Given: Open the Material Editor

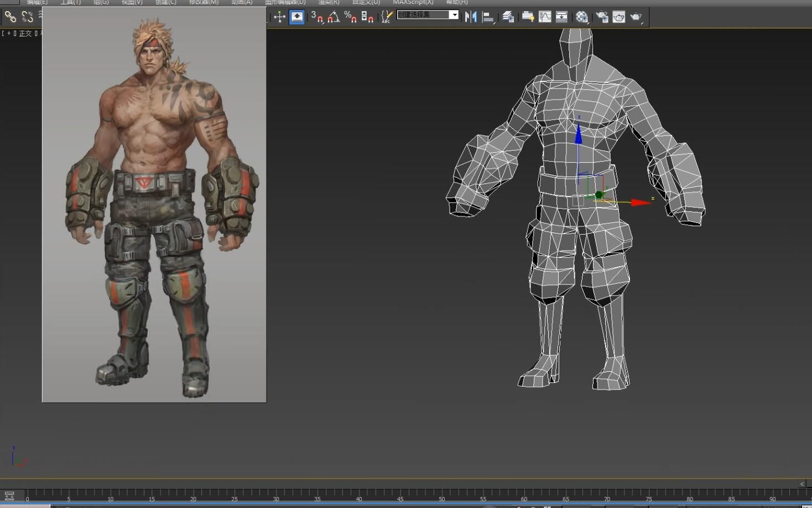Looking at the screenshot, I should click(x=581, y=17).
